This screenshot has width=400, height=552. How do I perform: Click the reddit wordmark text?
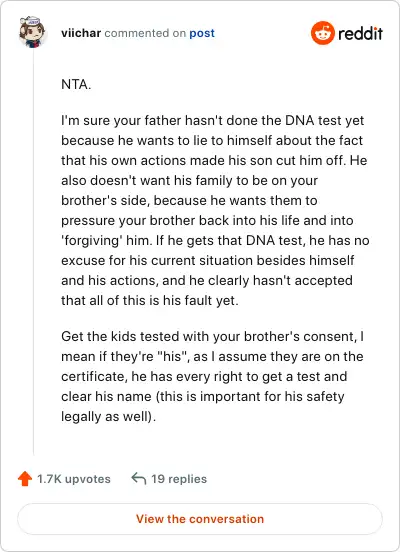[x=360, y=33]
